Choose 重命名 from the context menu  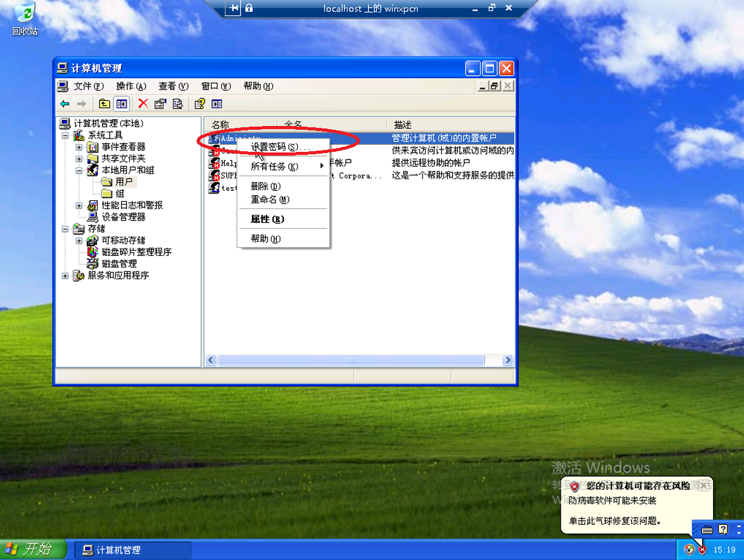point(283,199)
